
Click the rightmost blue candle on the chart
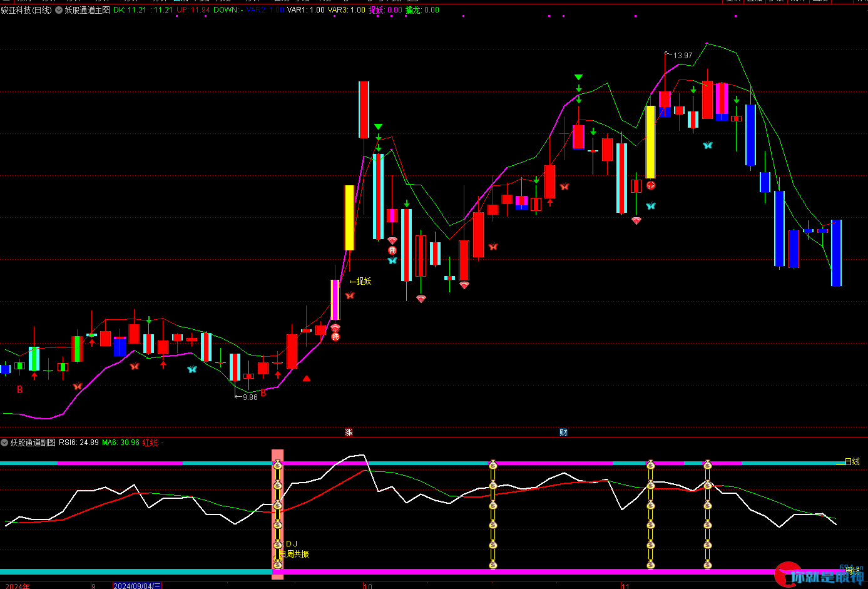point(836,253)
